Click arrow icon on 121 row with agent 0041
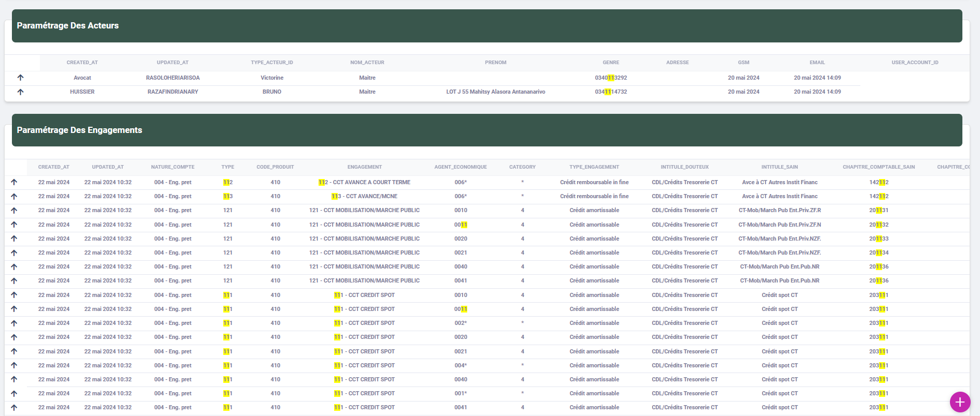980x416 pixels. coord(14,280)
